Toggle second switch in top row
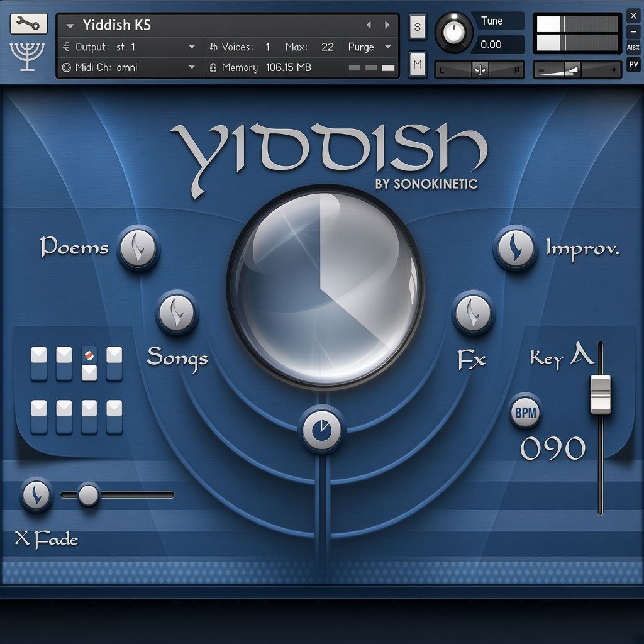This screenshot has width=644, height=644. [64, 364]
